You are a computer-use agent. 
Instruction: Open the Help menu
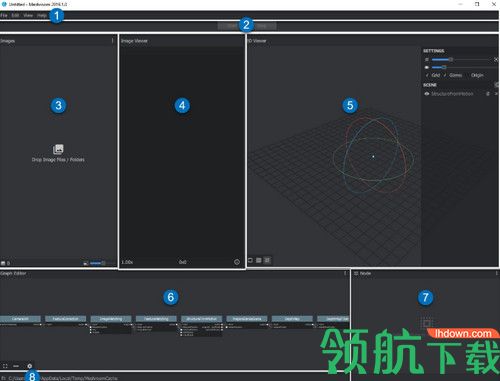pyautogui.click(x=42, y=15)
